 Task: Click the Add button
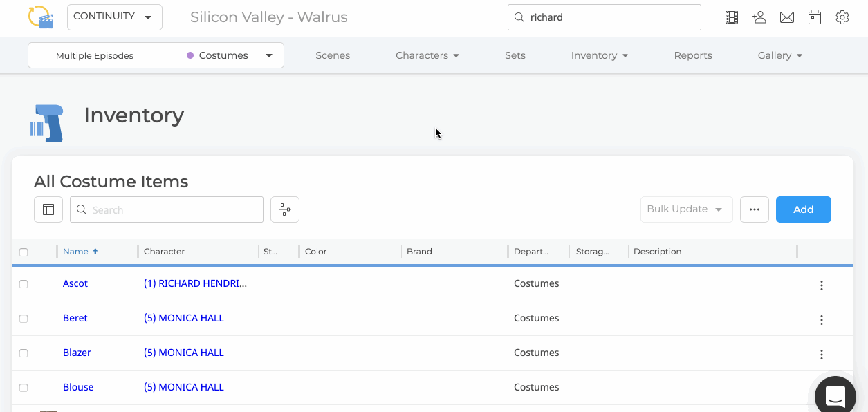click(803, 209)
